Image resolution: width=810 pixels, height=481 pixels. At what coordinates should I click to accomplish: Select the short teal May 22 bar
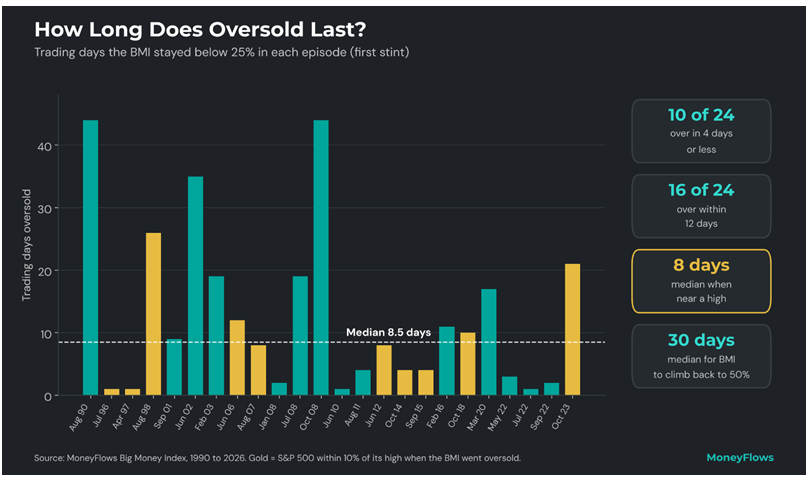pyautogui.click(x=509, y=386)
